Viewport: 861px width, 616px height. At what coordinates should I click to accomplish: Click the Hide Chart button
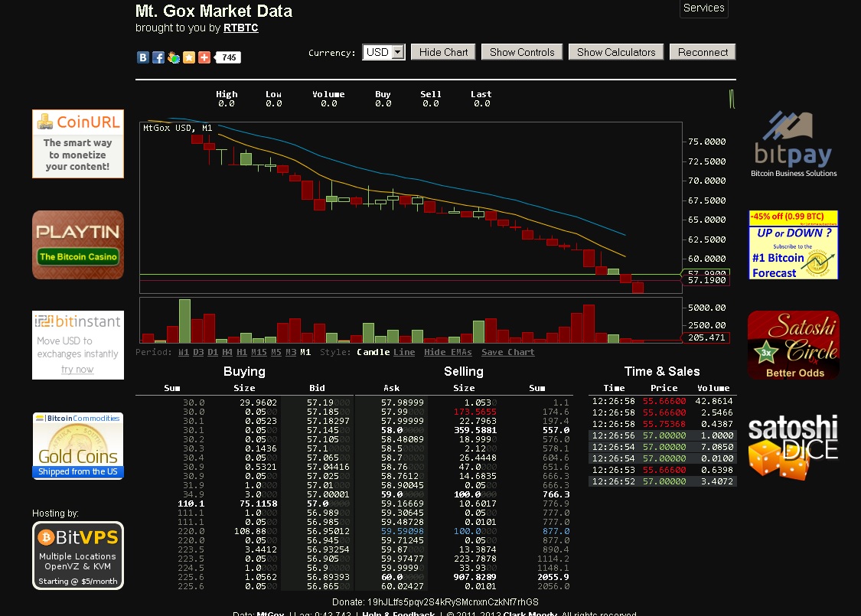443,52
